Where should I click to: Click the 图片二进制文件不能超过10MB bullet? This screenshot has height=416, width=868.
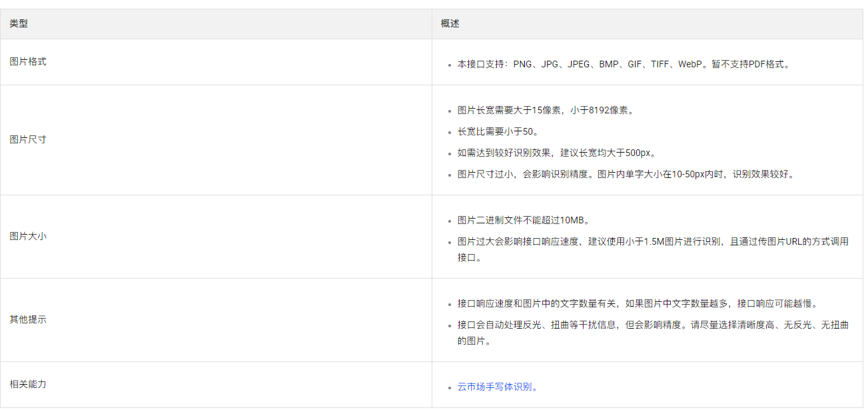pyautogui.click(x=524, y=220)
